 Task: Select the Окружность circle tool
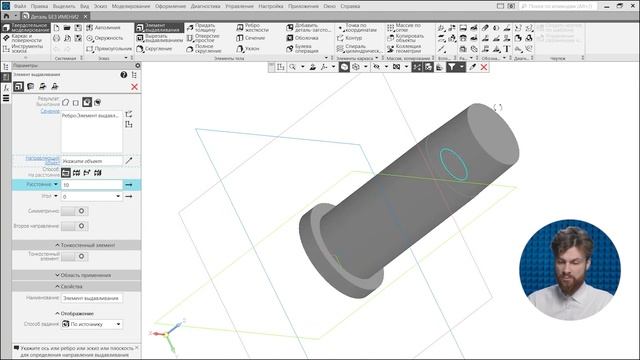point(104,38)
